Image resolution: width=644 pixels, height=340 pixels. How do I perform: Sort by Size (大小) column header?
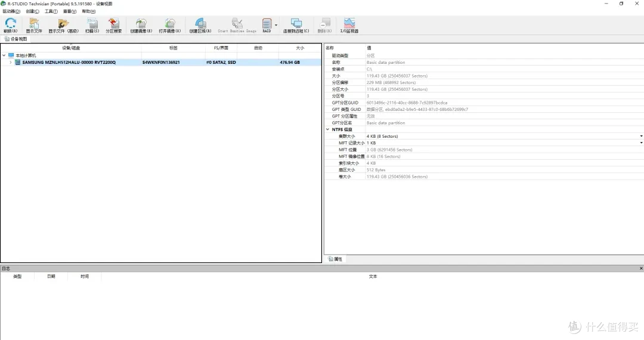click(x=300, y=48)
